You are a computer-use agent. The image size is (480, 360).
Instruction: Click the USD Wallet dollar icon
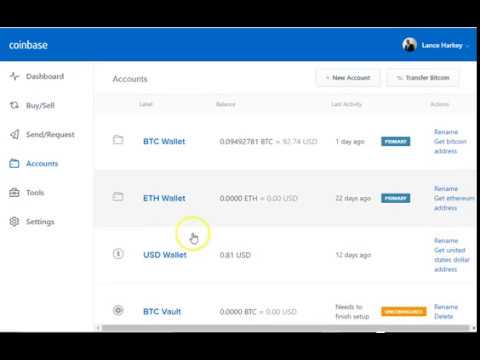click(118, 254)
